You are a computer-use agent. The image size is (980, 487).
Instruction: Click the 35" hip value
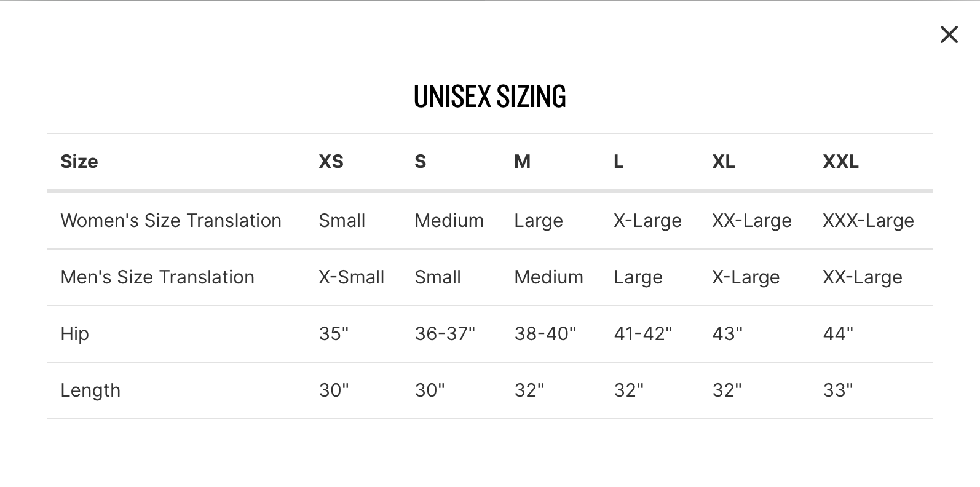coord(333,334)
